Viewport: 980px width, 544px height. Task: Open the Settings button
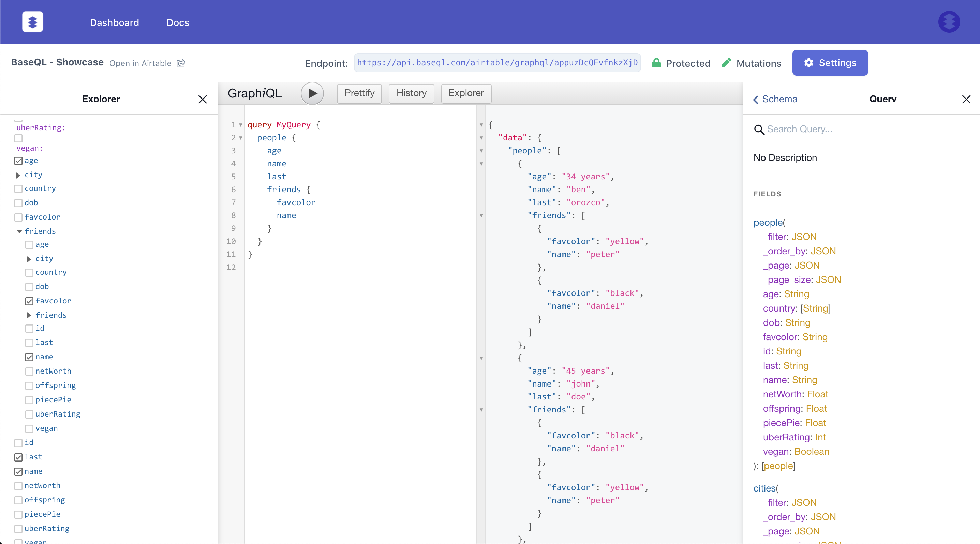click(x=830, y=63)
